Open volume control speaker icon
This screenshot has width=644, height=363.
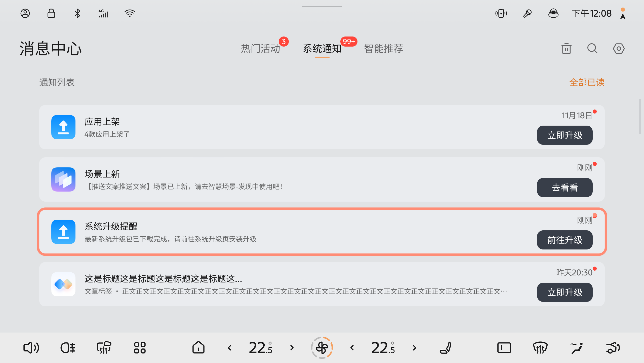[x=31, y=348]
